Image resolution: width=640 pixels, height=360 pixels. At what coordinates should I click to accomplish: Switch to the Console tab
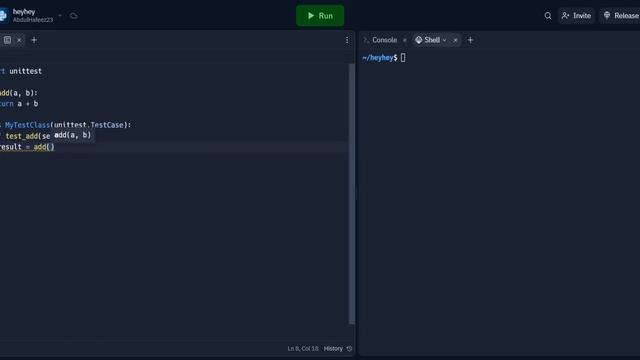coord(384,40)
